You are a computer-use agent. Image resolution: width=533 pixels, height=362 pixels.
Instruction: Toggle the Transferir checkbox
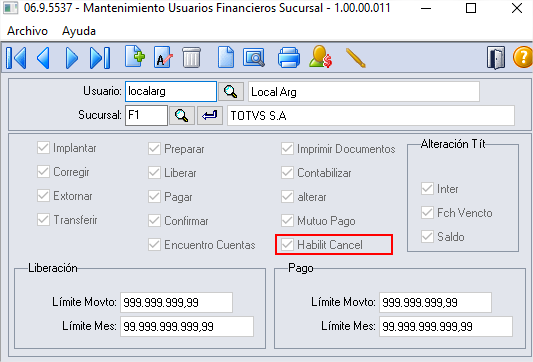(x=43, y=220)
